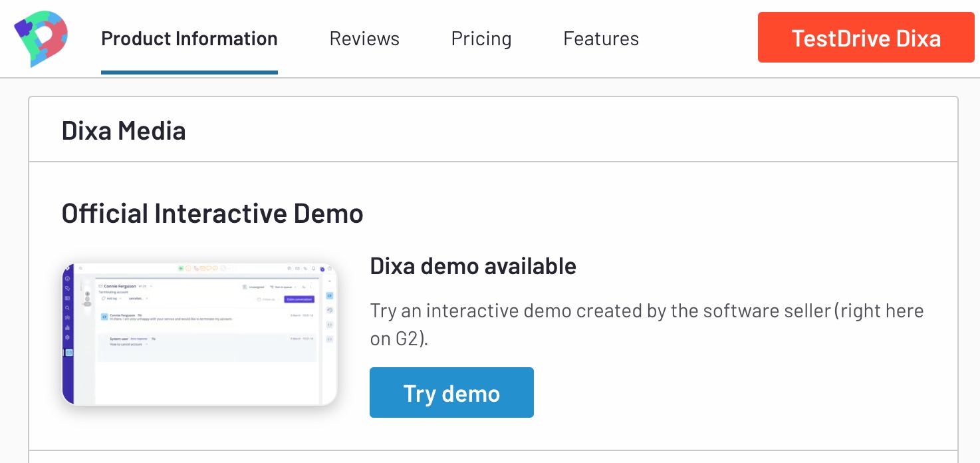Click the settings gear icon in demo sidebar

point(68,337)
